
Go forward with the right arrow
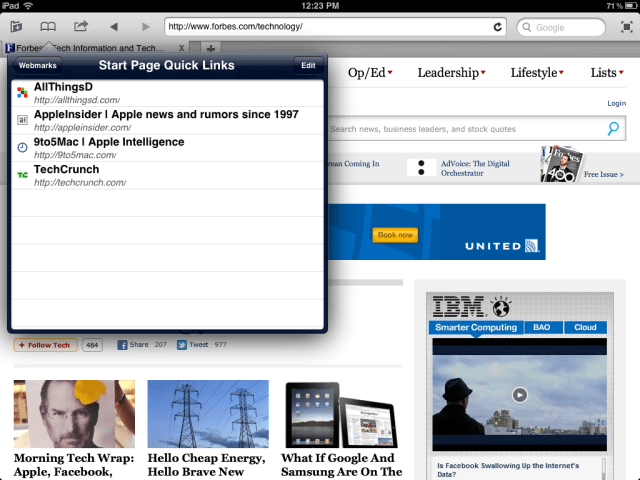coord(145,26)
